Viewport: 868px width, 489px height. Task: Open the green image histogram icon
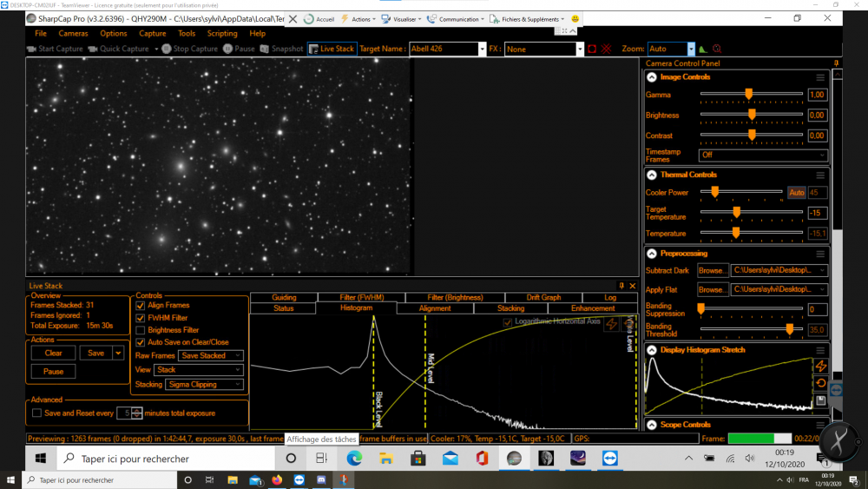703,49
